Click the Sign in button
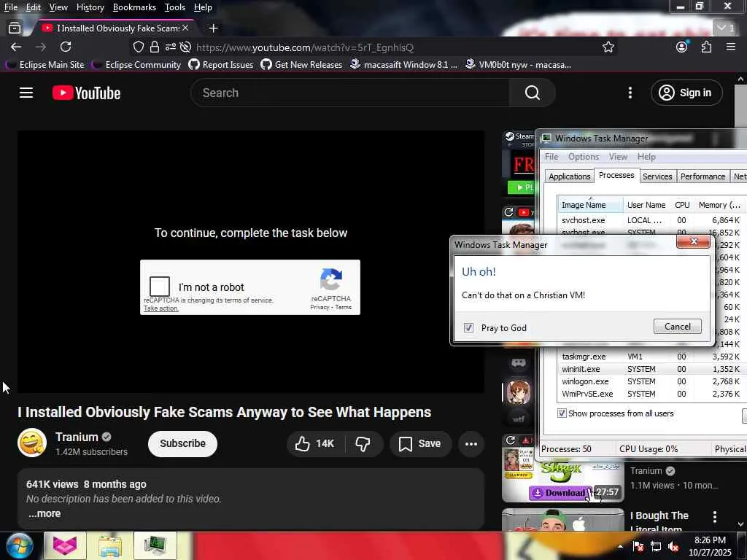 pyautogui.click(x=686, y=93)
